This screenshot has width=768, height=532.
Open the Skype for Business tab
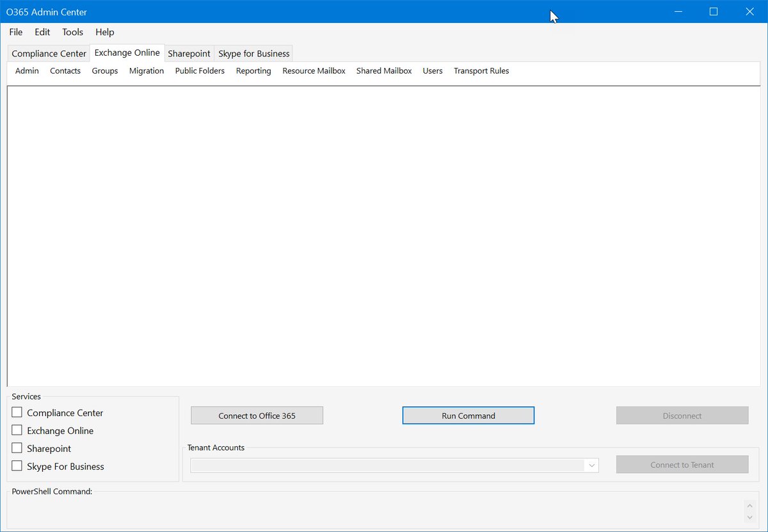[253, 54]
